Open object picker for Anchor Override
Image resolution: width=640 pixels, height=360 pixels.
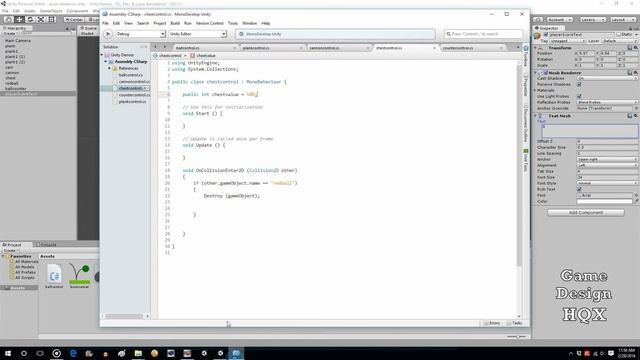(x=636, y=108)
